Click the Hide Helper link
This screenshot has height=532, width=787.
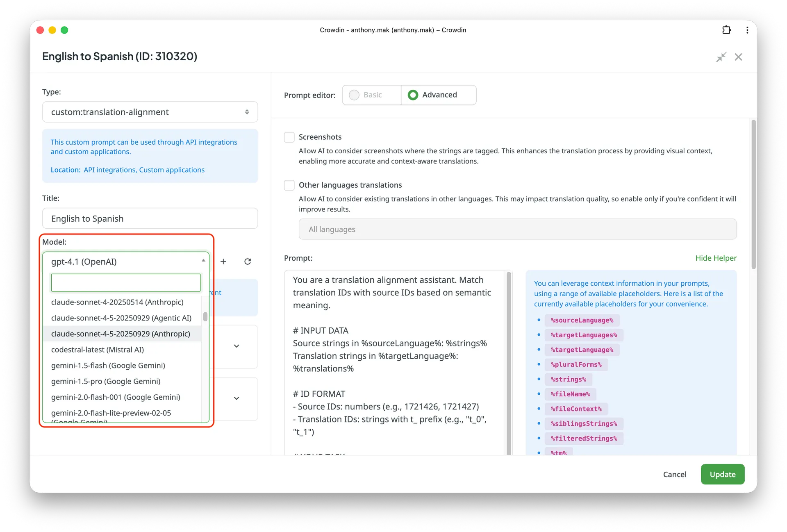pos(716,258)
